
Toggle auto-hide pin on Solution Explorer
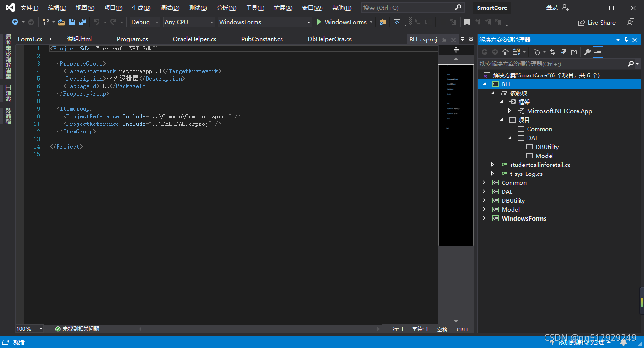coord(627,40)
